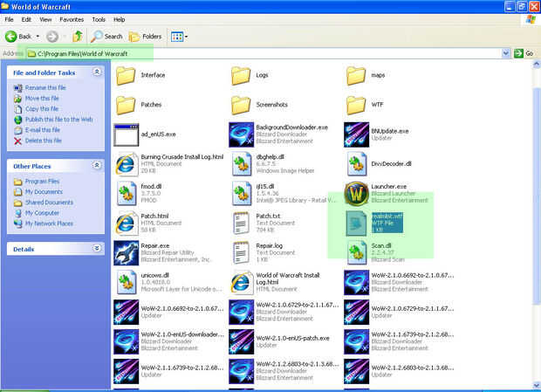Click the Windows flag logo

531,20
